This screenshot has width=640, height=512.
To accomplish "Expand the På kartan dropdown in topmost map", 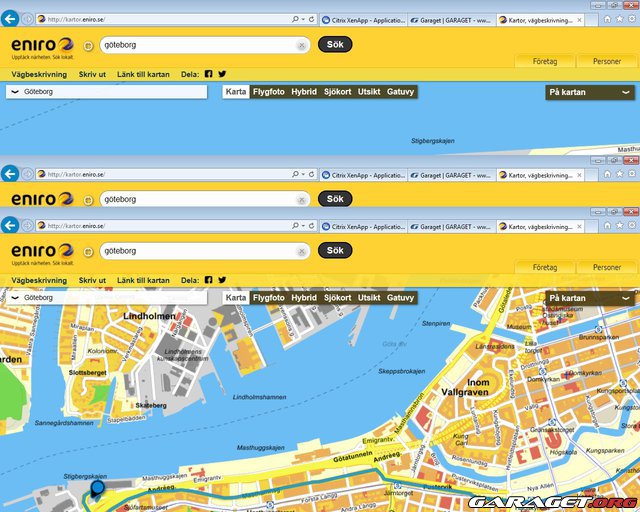I will (x=590, y=92).
